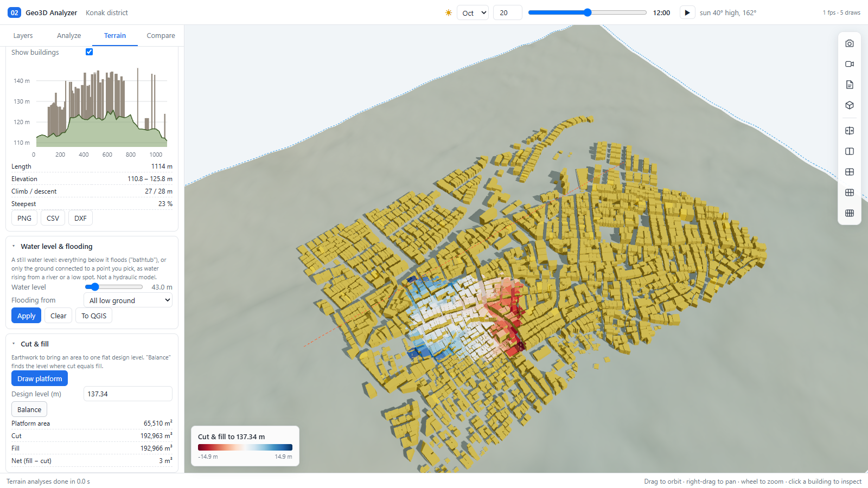Adjust the time of day slider

[587, 12]
